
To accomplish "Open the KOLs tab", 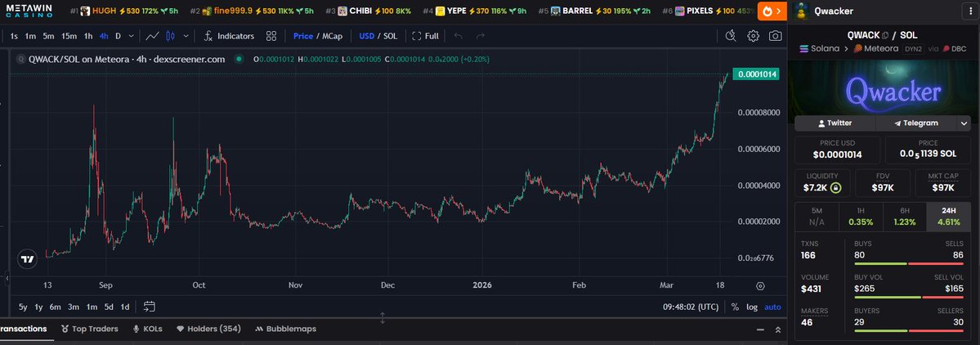I will [x=147, y=329].
